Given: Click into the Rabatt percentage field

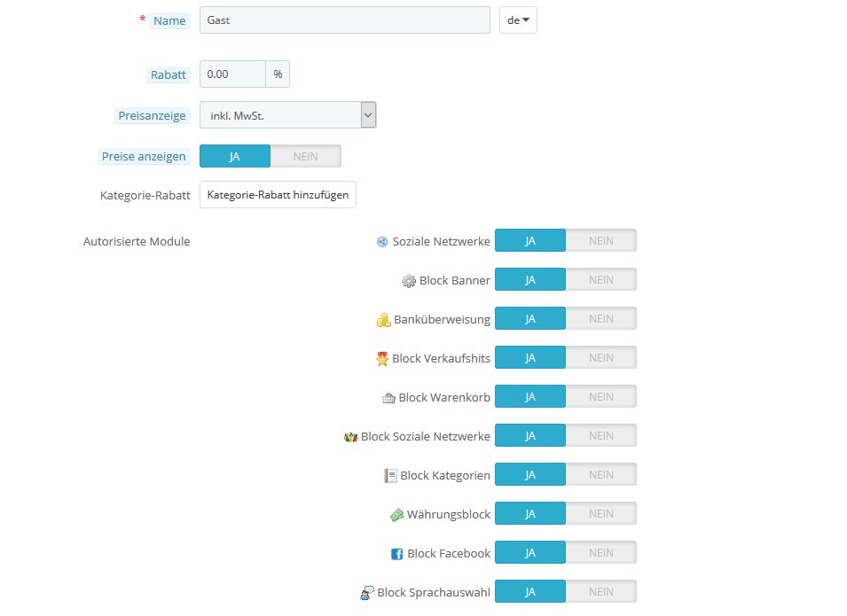Looking at the screenshot, I should [232, 74].
